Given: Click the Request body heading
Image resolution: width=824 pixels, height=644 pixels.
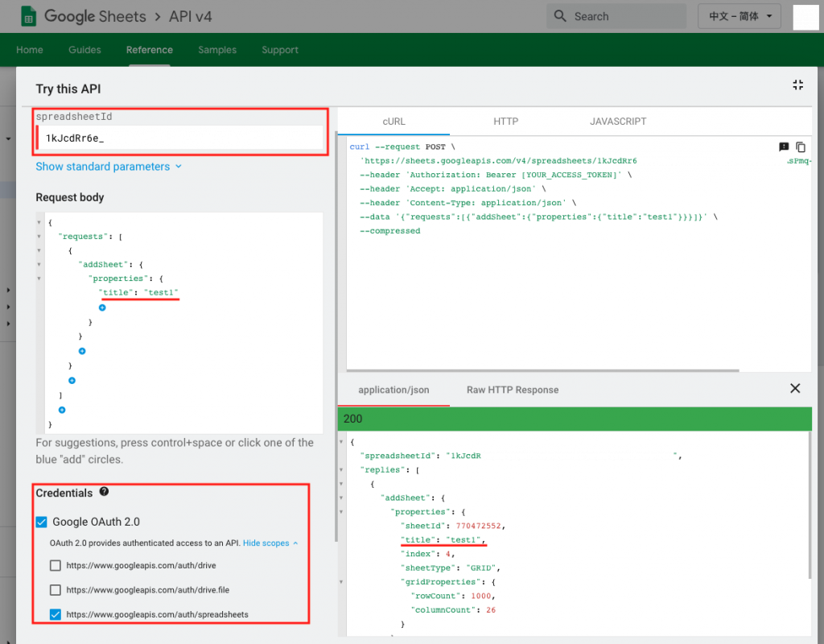Looking at the screenshot, I should 70,197.
